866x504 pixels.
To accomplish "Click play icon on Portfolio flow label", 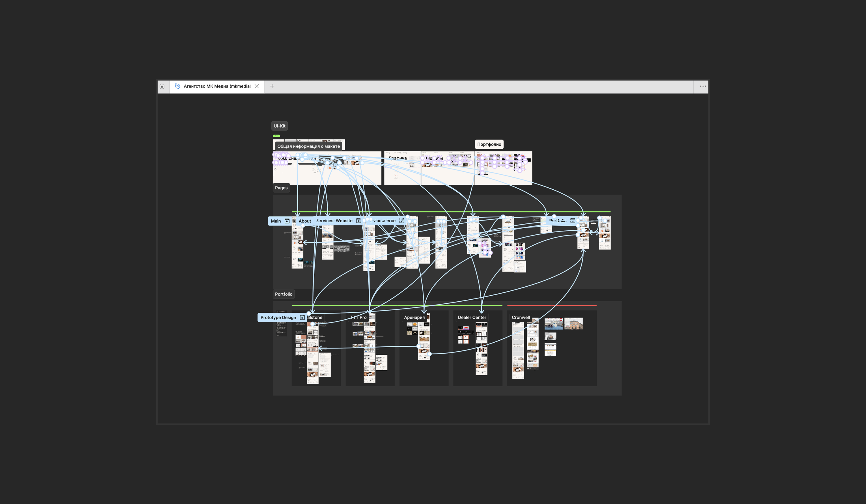I will (x=572, y=221).
